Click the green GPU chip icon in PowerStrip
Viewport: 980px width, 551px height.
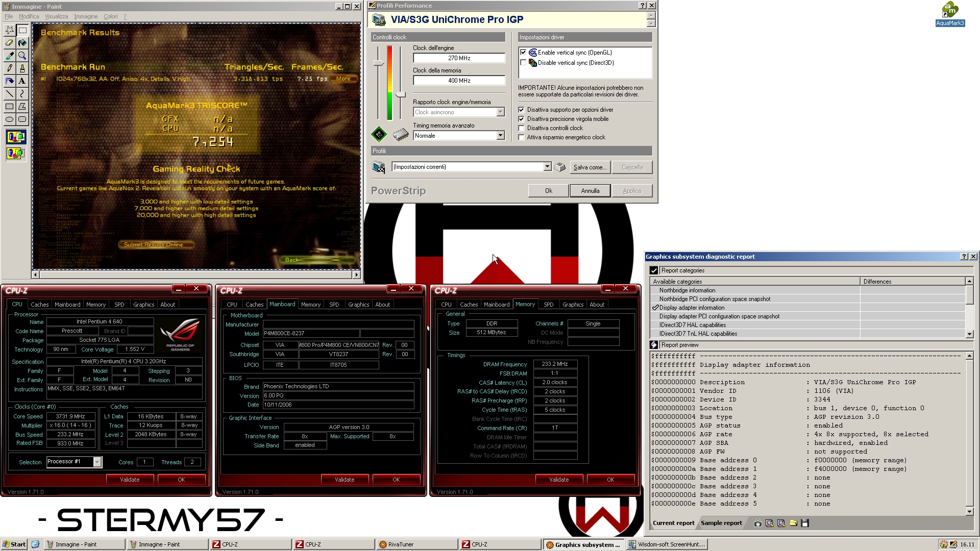(x=379, y=135)
